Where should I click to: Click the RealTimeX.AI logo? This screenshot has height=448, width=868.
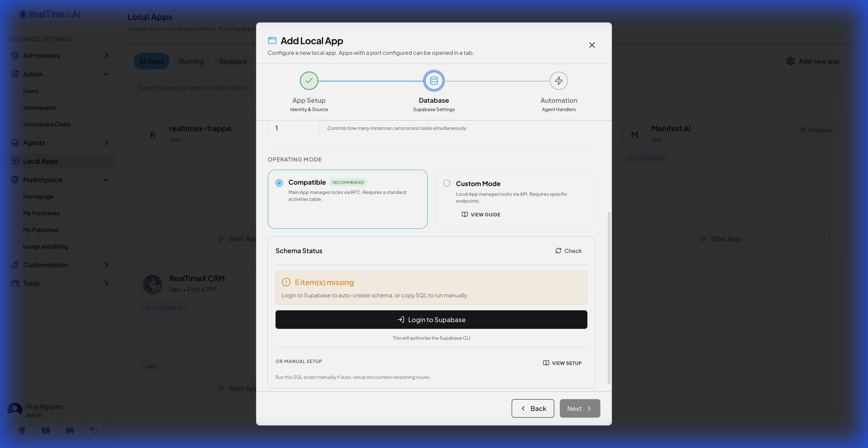(50, 14)
